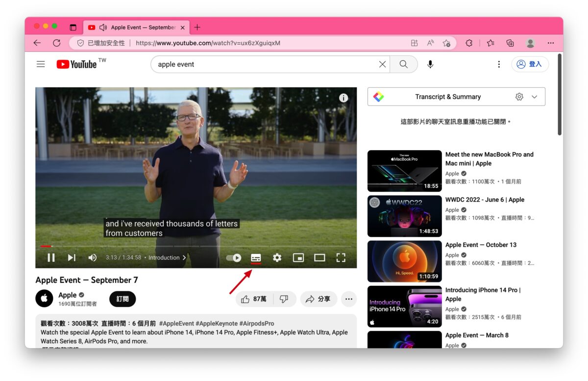Click the 分享 share button

point(318,299)
